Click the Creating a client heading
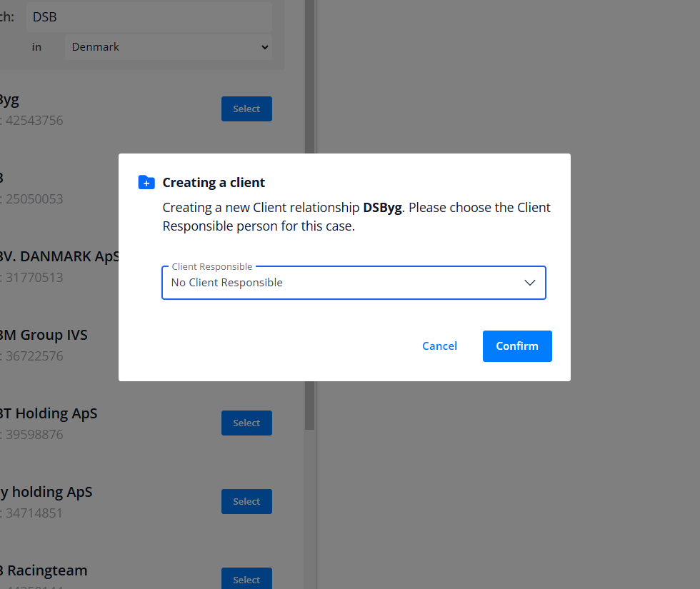Screen dimensions: 700x589 pyautogui.click(x=214, y=183)
